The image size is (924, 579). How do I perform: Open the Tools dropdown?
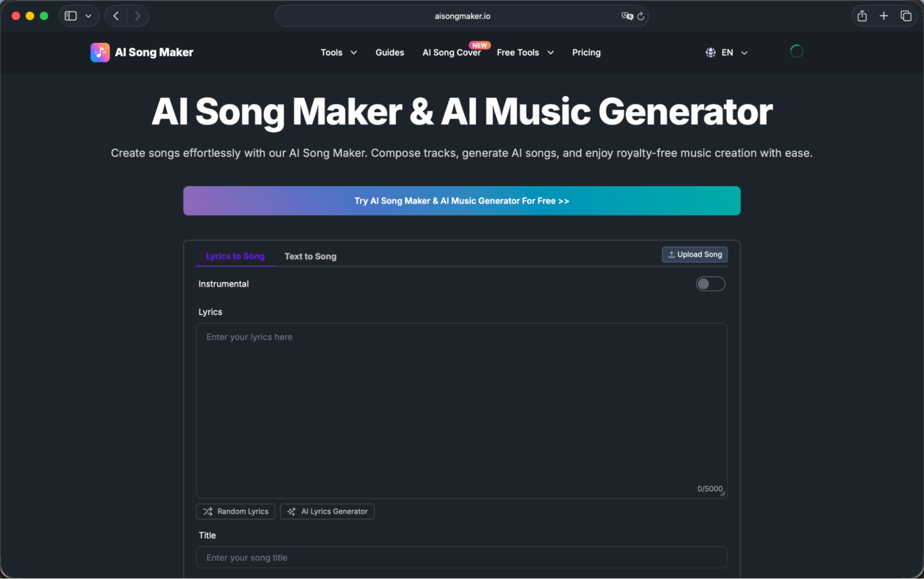click(x=338, y=52)
